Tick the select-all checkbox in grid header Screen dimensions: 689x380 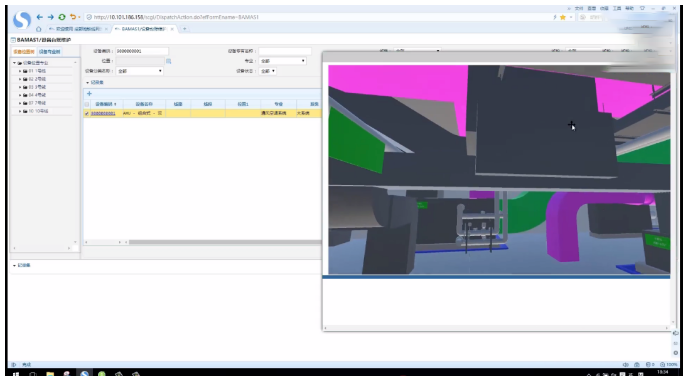[x=87, y=105]
